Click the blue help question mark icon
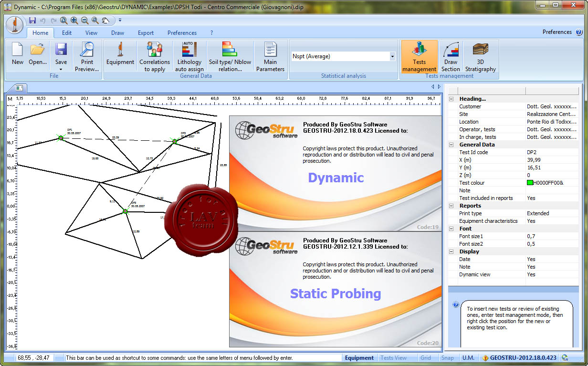 (579, 32)
